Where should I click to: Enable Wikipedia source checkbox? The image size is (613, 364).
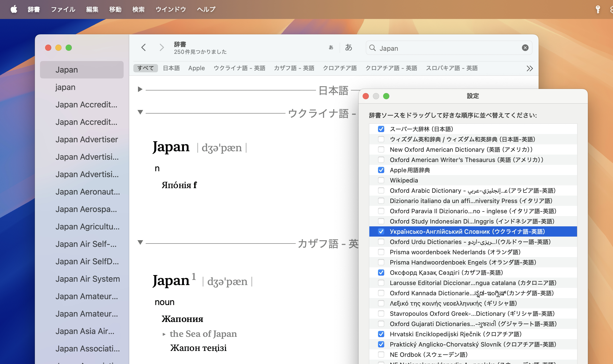coord(381,180)
